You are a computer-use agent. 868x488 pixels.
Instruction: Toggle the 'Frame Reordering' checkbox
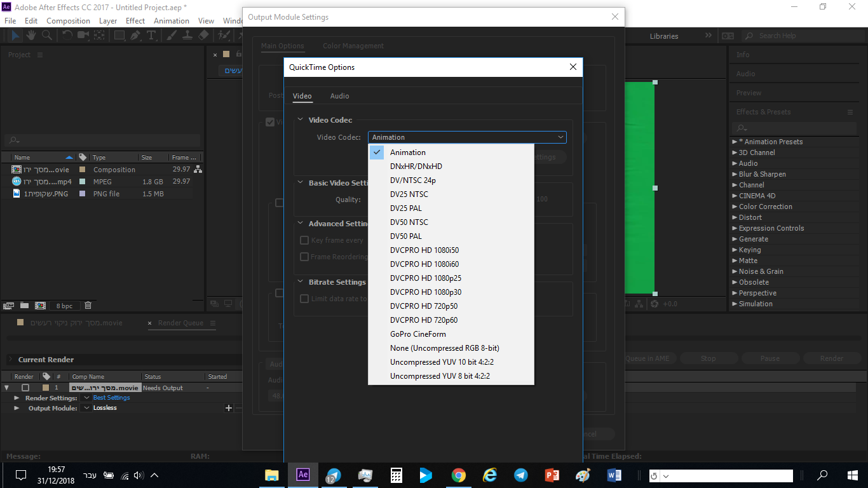[304, 257]
